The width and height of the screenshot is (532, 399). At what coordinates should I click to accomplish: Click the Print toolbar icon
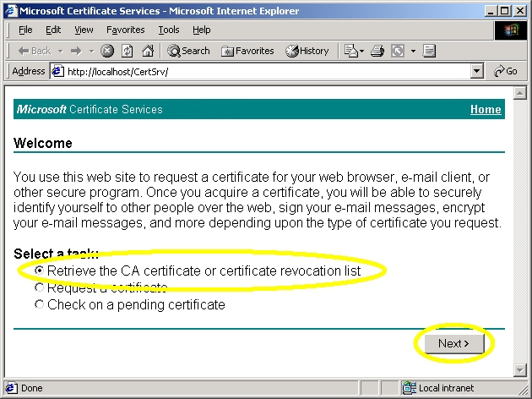377,51
